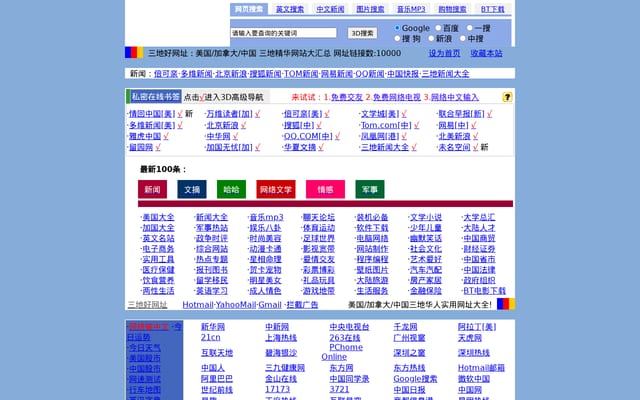The height and width of the screenshot is (400, 640).
Task: Click red check mark beside 搜狐[中]
Action: pyautogui.click(x=319, y=125)
